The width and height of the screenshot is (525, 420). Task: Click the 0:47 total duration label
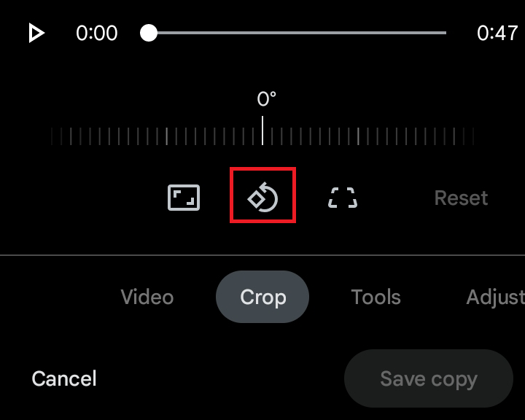pos(497,33)
